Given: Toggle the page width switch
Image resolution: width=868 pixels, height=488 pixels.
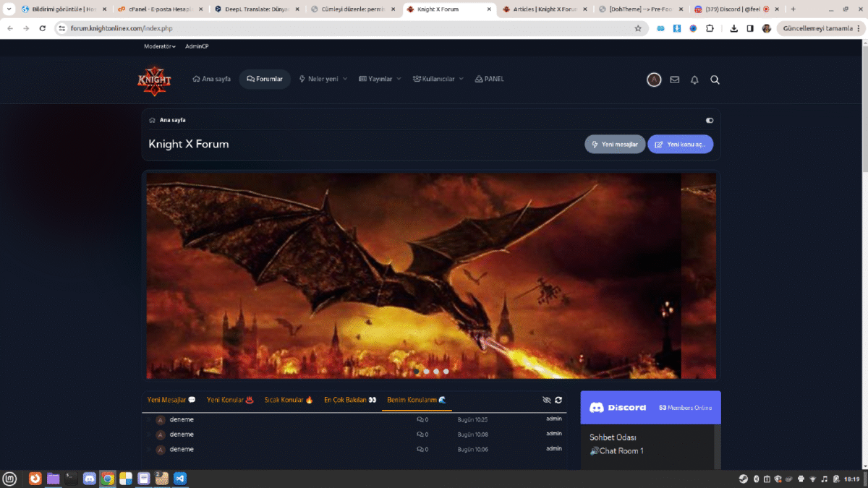Looking at the screenshot, I should [710, 121].
